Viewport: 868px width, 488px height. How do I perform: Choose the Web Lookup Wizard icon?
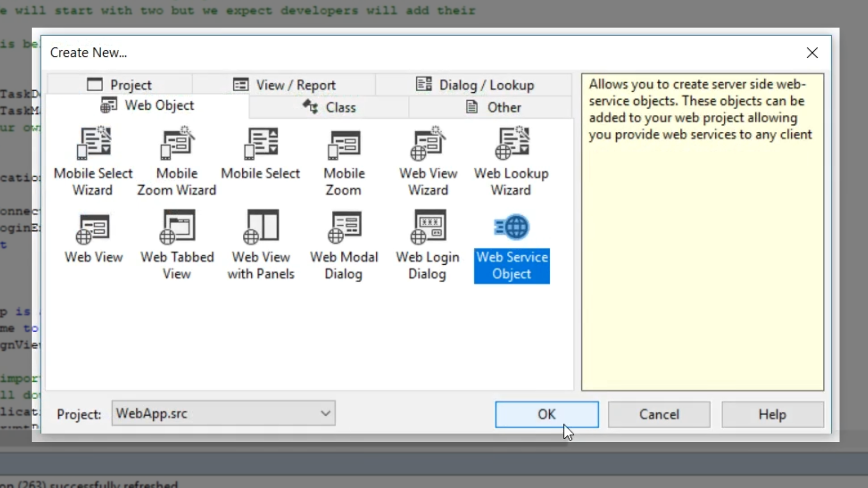pos(511,144)
